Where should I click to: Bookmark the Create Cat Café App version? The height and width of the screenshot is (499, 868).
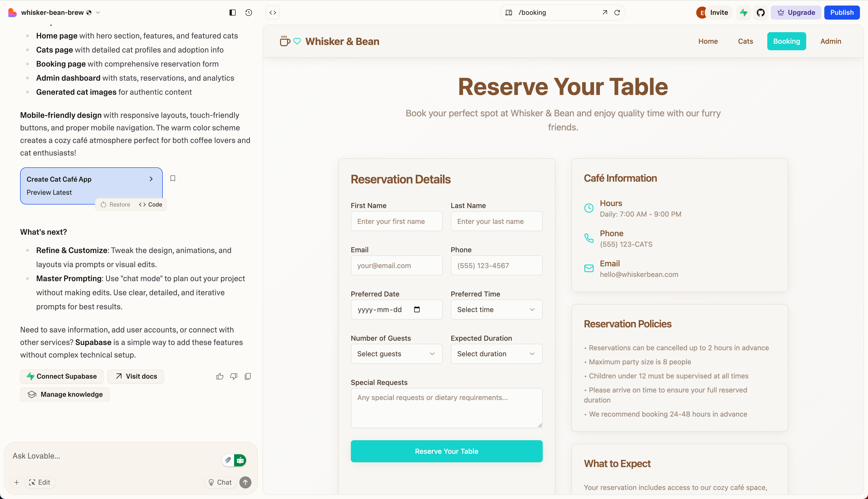click(173, 178)
